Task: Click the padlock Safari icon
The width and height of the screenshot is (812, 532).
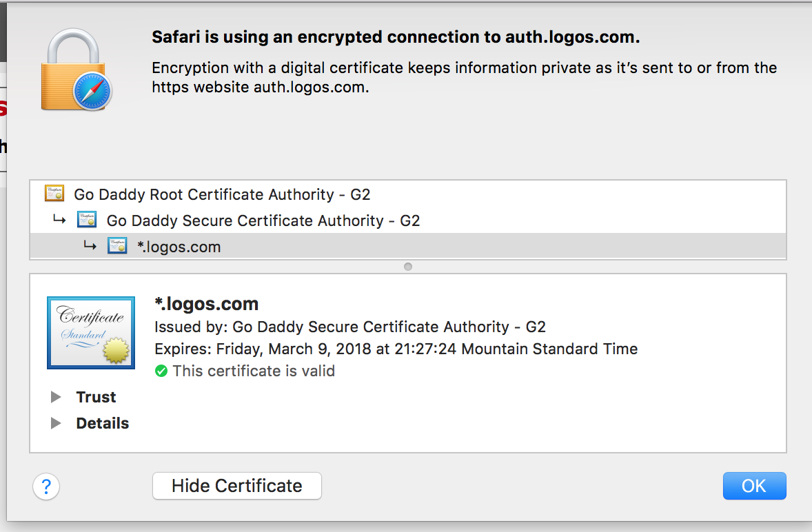Action: (x=76, y=70)
